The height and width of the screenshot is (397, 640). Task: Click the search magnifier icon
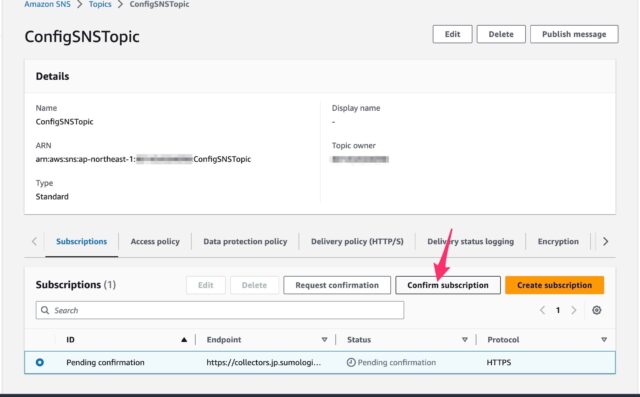[x=45, y=310]
